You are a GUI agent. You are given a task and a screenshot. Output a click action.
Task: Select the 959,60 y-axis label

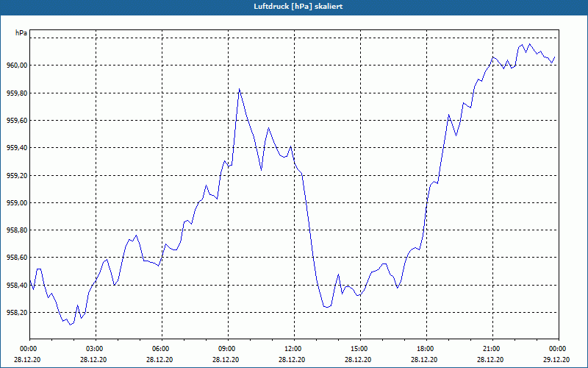pos(17,121)
